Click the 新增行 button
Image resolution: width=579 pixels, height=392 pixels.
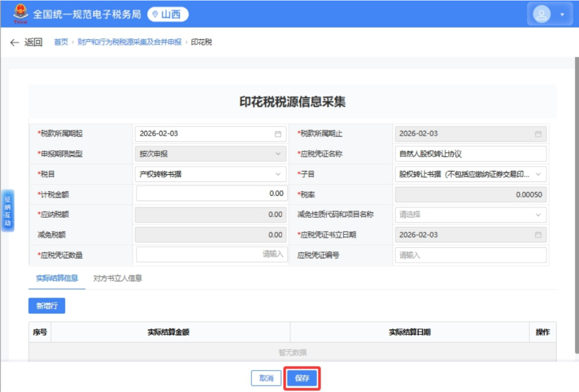coord(47,306)
